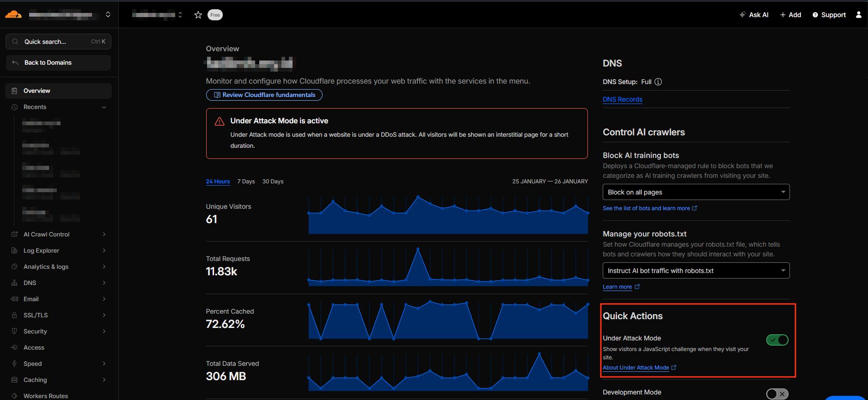Click the Email envelope icon
868x400 pixels.
coord(14,299)
